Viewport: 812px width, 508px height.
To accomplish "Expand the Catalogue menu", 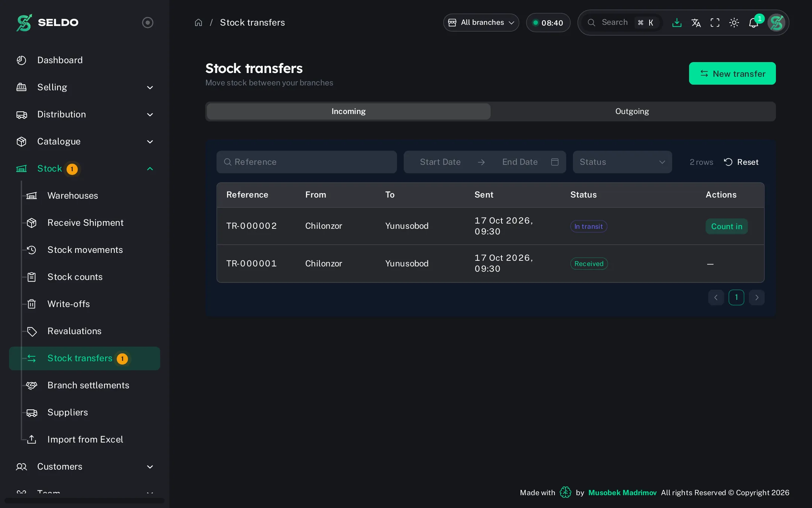I will click(x=85, y=141).
